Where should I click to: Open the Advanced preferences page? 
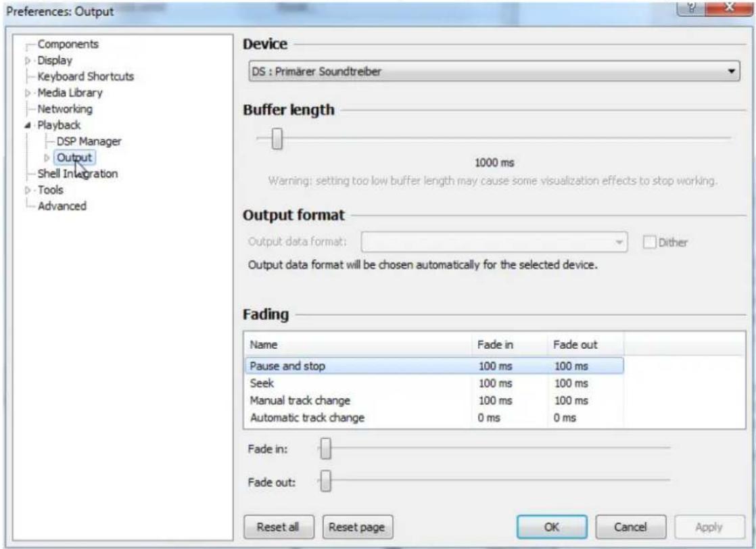point(62,206)
